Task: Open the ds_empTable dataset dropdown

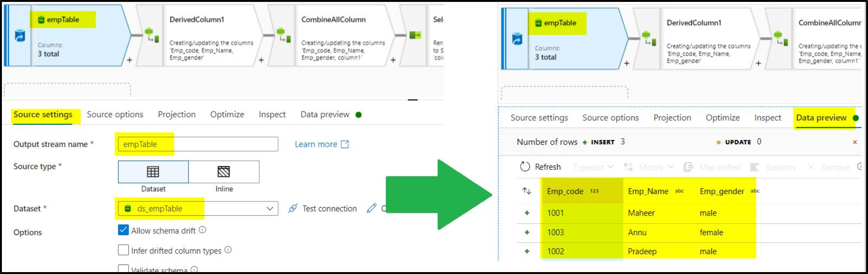Action: [x=270, y=209]
